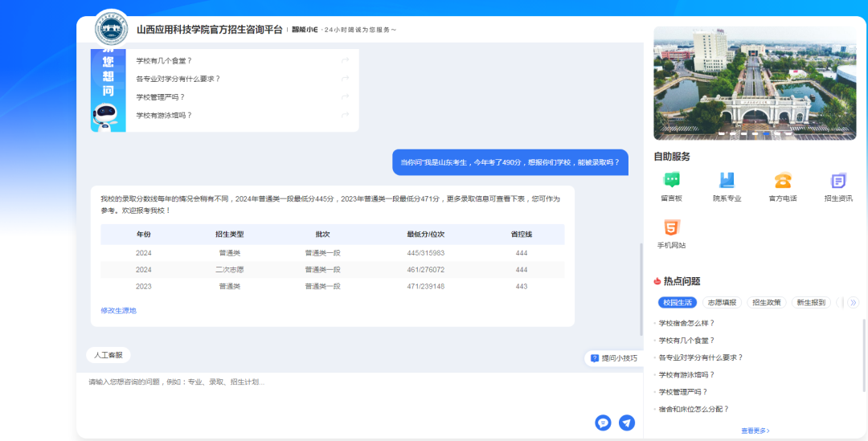Click the school logo in the header
Screen dimensions: 868x441
(111, 29)
